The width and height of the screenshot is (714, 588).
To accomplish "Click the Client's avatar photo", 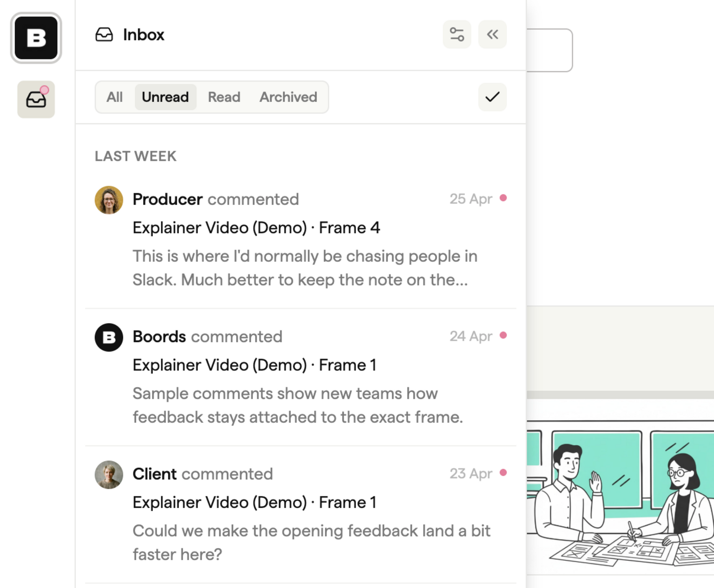I will [x=109, y=475].
